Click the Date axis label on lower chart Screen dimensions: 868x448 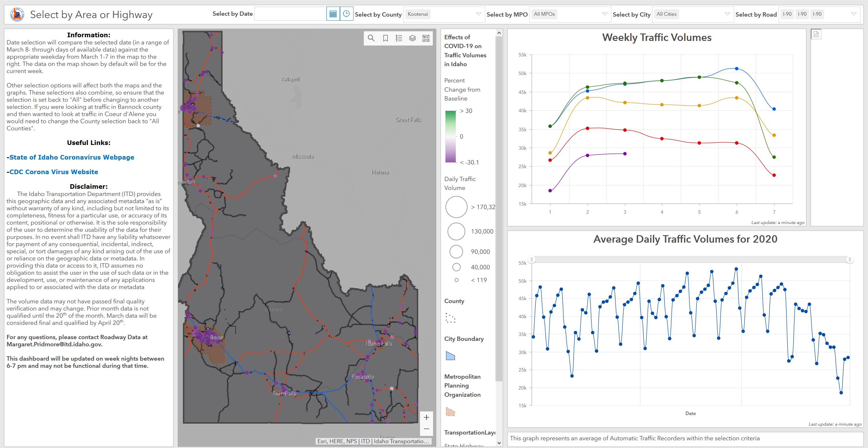(691, 413)
